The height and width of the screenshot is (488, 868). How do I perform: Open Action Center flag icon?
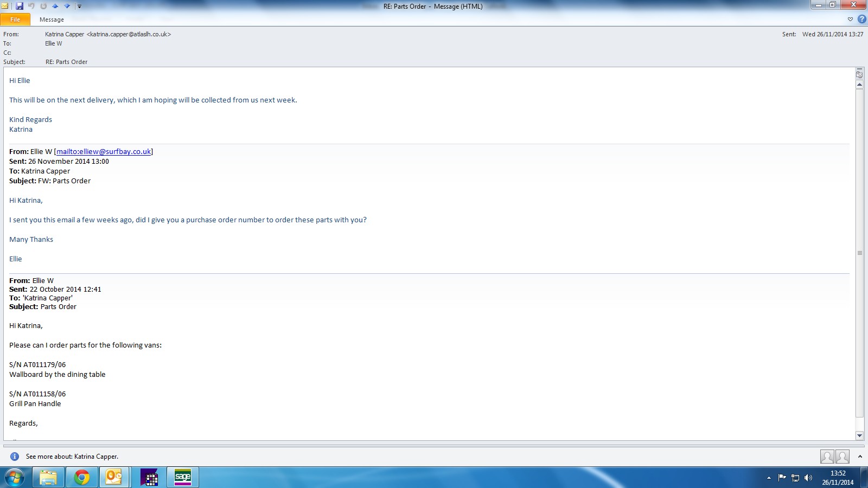pos(782,478)
